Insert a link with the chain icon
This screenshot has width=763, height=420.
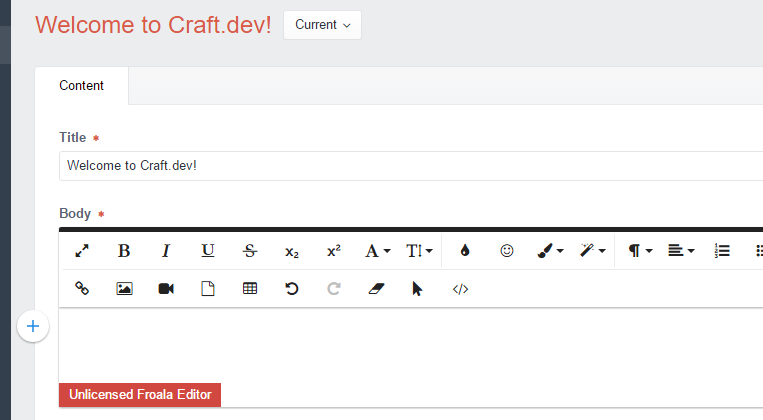tap(82, 289)
